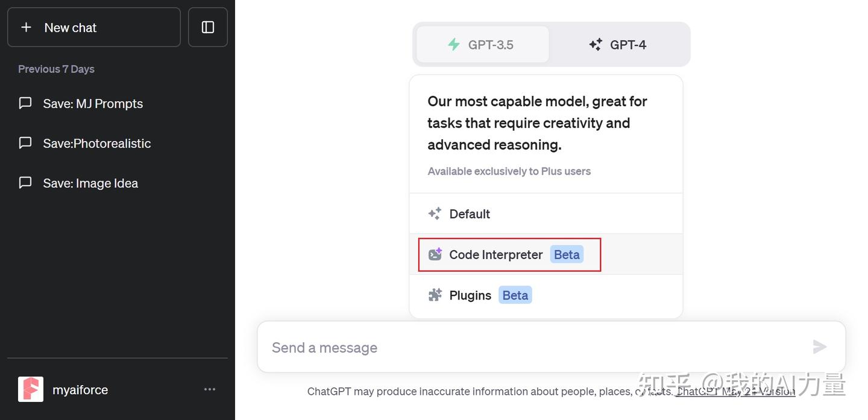Open the Save: MJ Prompts conversation
This screenshot has width=868, height=420.
click(93, 104)
